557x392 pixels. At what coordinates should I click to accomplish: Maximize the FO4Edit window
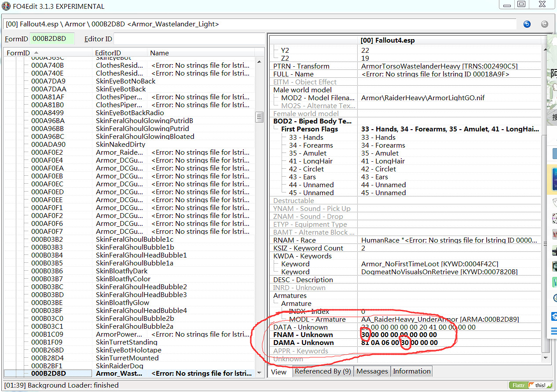pyautogui.click(x=521, y=4)
